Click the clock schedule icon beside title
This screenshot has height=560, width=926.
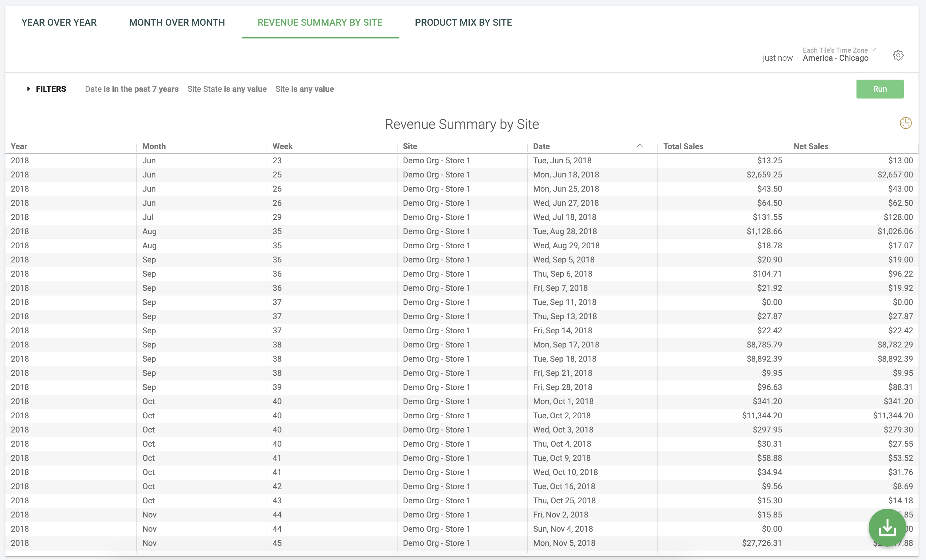905,123
